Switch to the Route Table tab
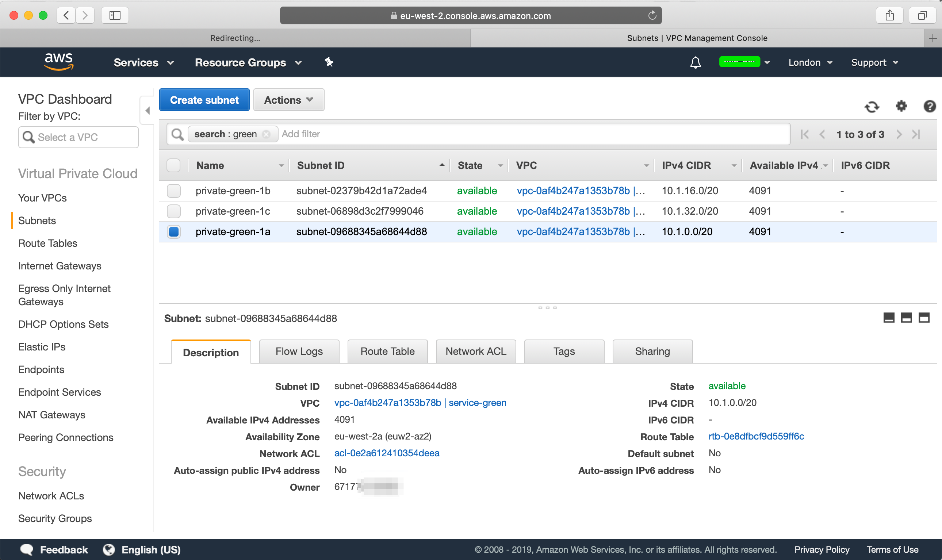Viewport: 942px width, 560px height. 387,351
